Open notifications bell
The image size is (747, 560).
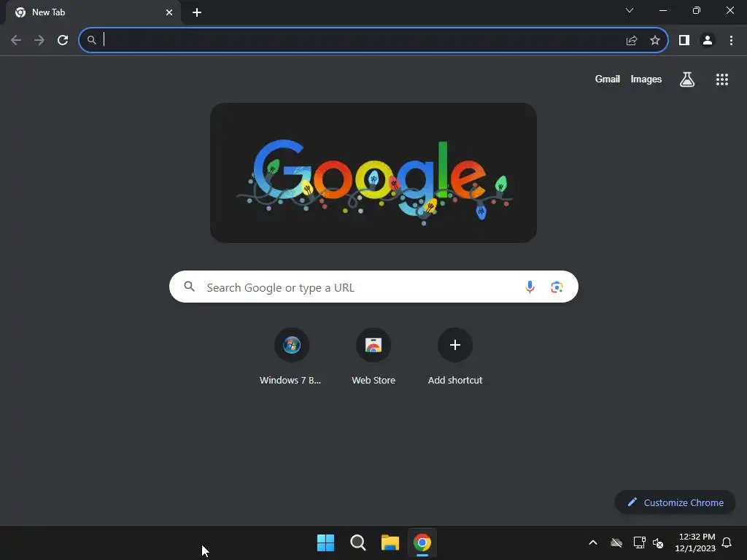point(727,542)
